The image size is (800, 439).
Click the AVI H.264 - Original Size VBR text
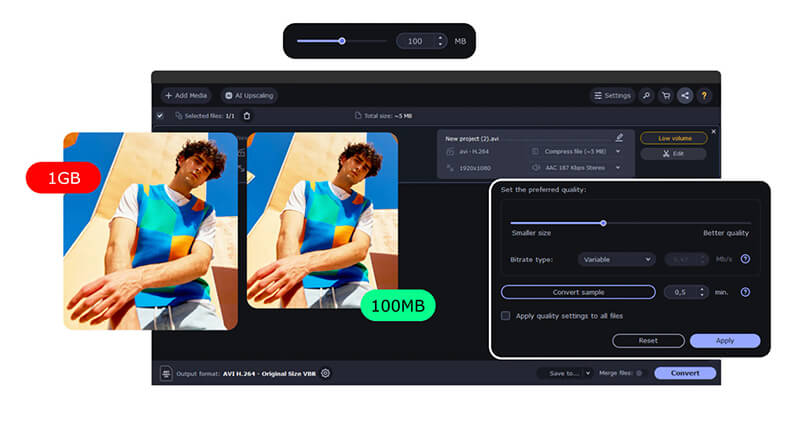point(269,374)
